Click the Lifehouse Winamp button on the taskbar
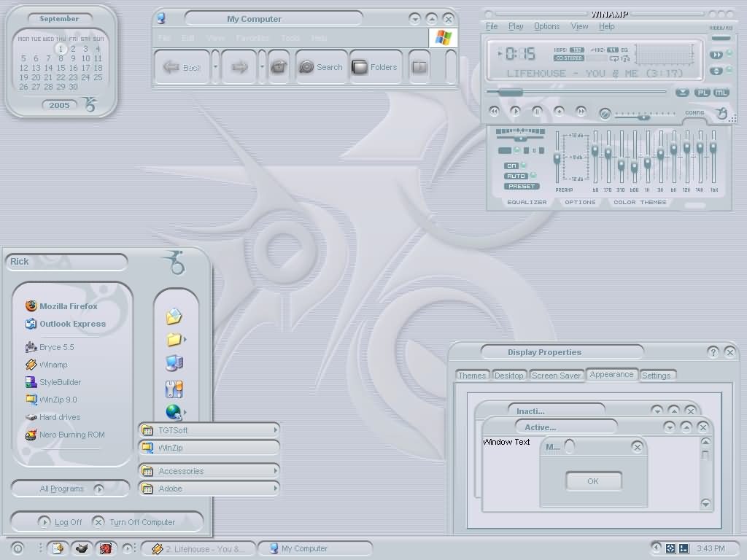 click(198, 548)
